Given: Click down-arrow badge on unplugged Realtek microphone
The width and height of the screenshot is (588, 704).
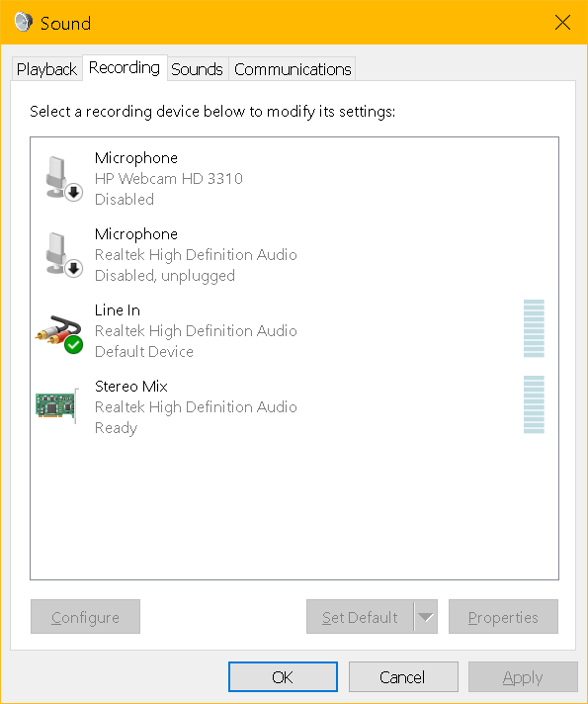Looking at the screenshot, I should (73, 269).
